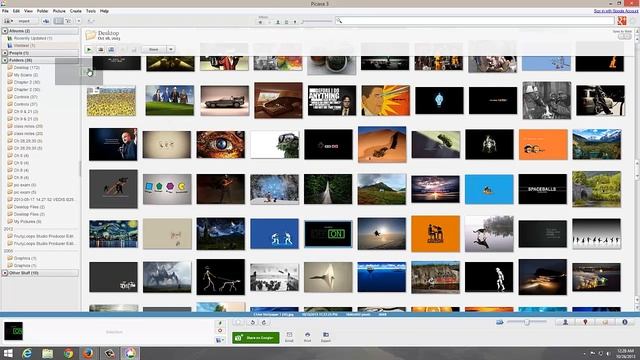Screen dimensions: 640x360
Task: Select the Starry Night wallpaper thumbnail
Action: 113,234
